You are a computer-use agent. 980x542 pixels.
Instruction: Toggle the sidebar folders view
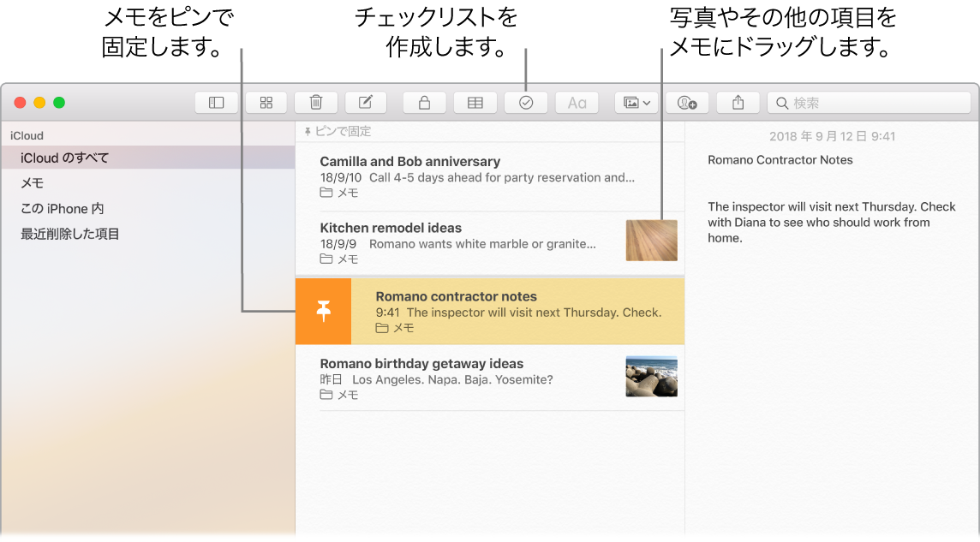click(x=216, y=103)
